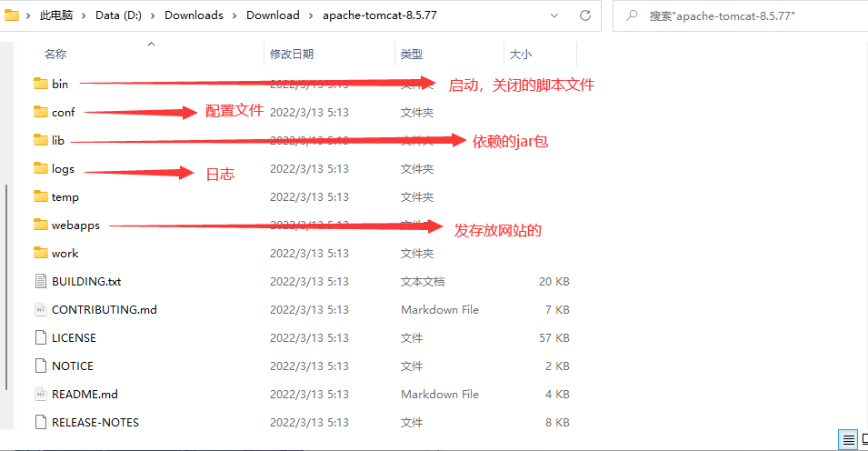868x451 pixels.
Task: Click the vertical scrollbar of navigation pane
Action: [x=6, y=287]
